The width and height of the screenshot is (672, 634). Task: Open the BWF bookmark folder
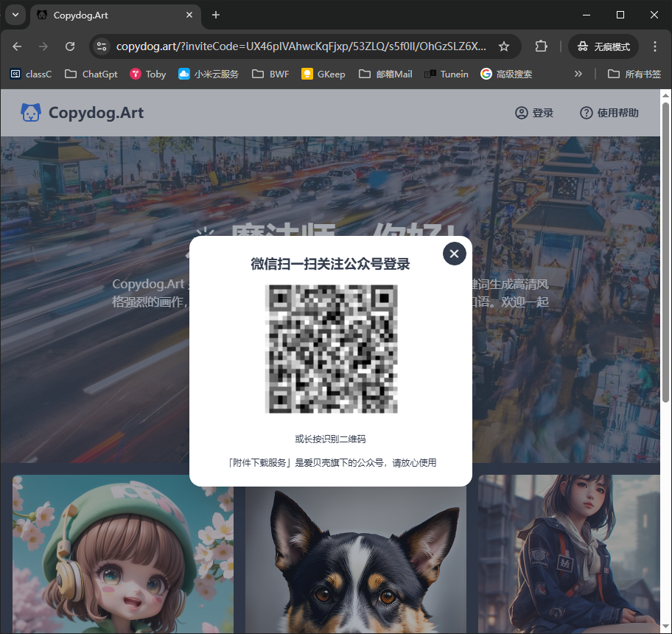[270, 74]
